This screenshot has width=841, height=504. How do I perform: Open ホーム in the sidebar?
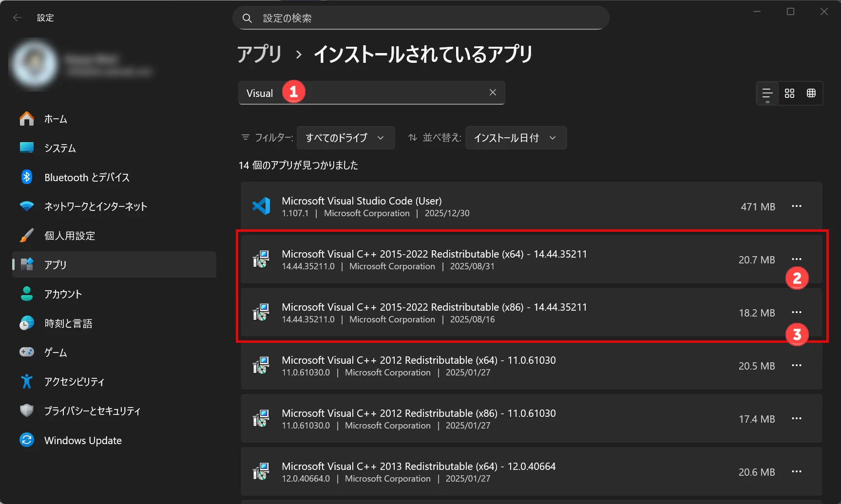point(114,119)
